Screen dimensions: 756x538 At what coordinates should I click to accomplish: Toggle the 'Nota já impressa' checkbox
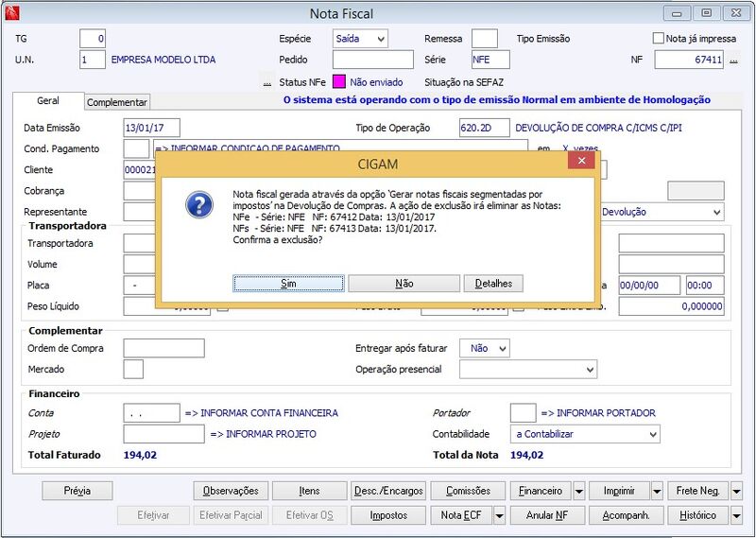pyautogui.click(x=658, y=38)
